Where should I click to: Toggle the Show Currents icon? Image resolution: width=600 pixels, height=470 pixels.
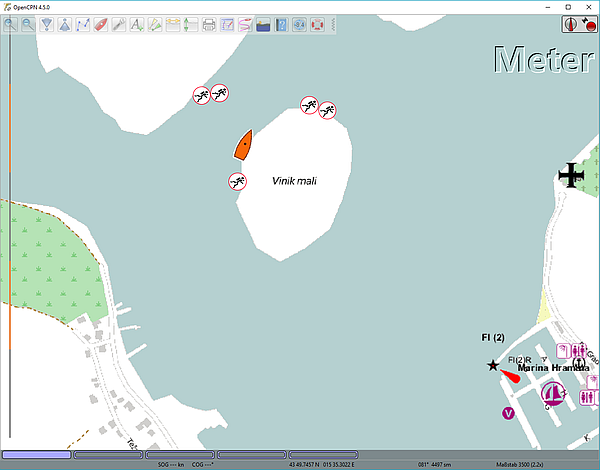pyautogui.click(x=173, y=25)
